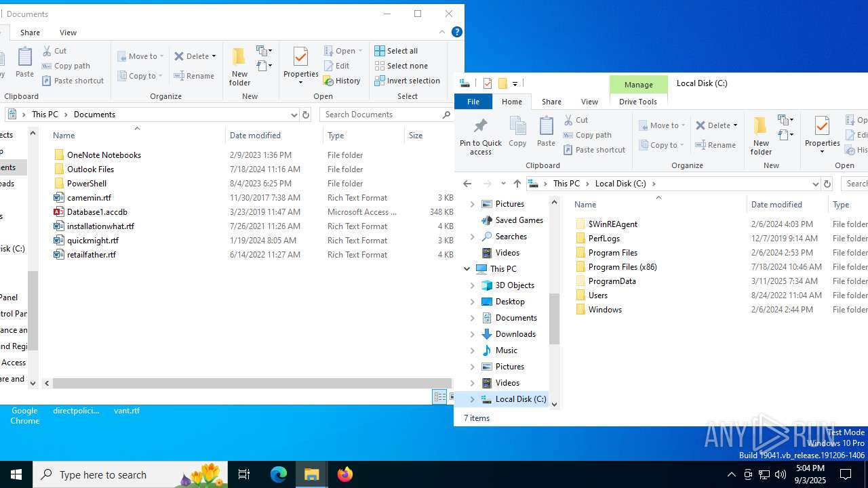Click the Paste icon in the Documents window

coord(24,62)
